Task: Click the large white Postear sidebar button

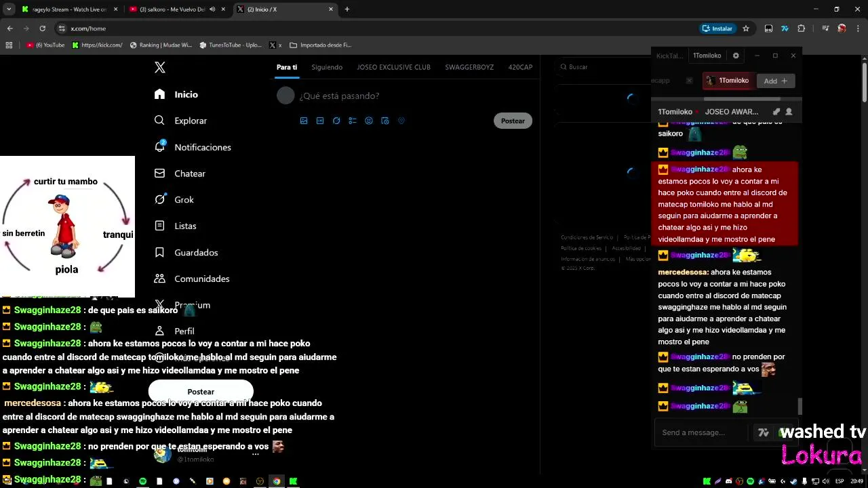Action: pos(201,392)
